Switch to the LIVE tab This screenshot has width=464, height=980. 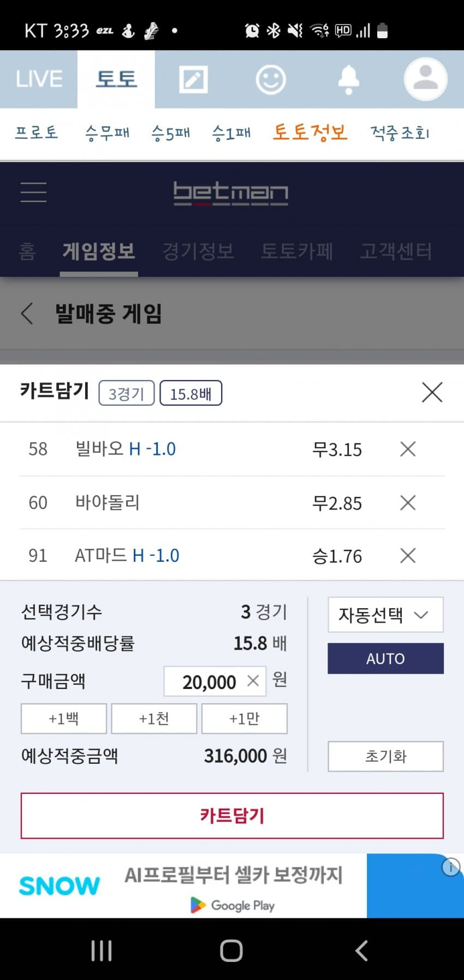click(39, 79)
